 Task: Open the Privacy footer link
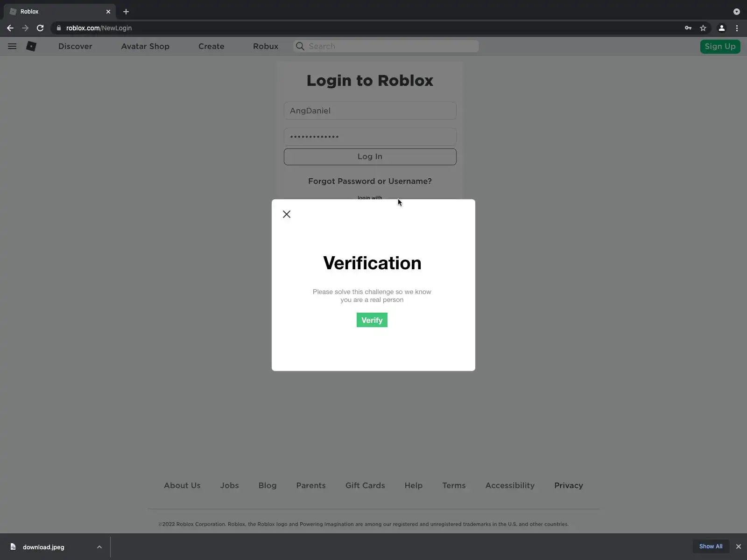569,485
